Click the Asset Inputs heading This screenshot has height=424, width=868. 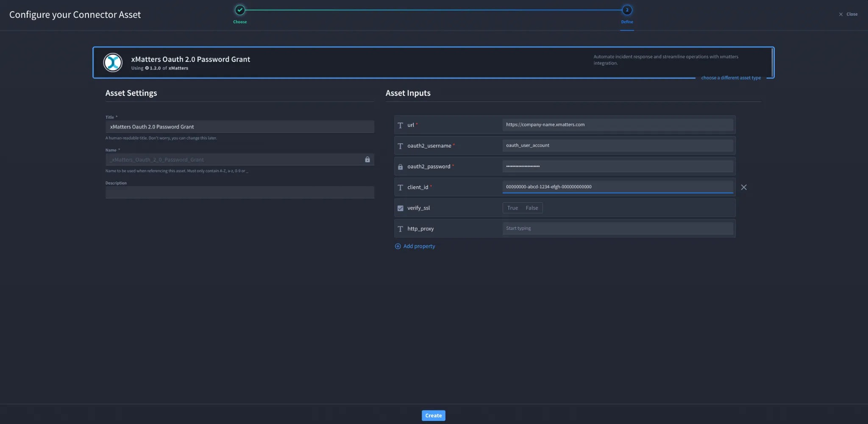408,93
